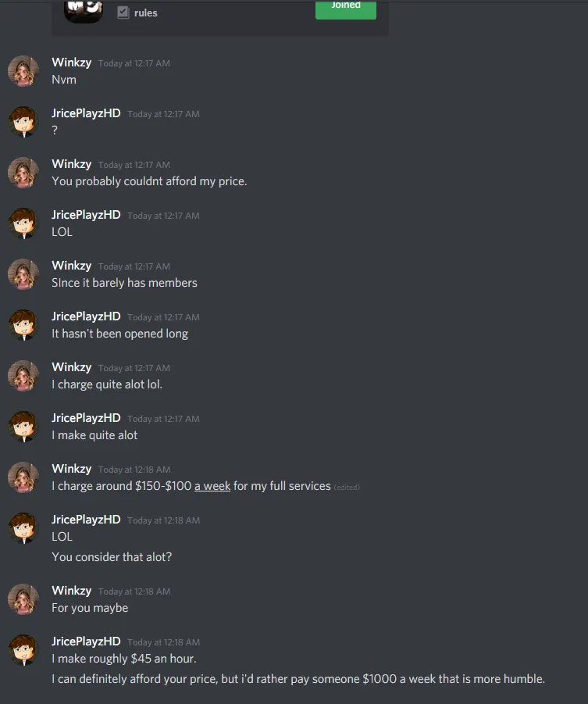
Task: Click Winkzy's avatar beside the Nvm message
Action: (x=23, y=71)
